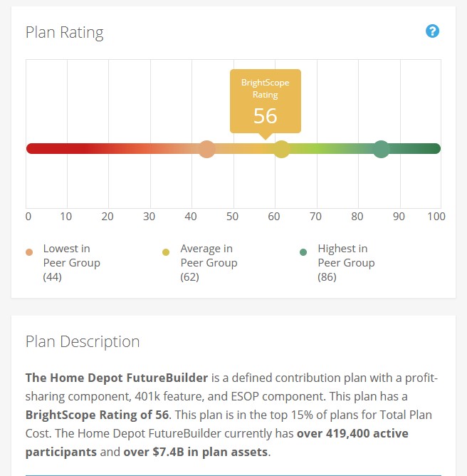Click the green highest-in-peer-group marker on the bar

[x=382, y=149]
